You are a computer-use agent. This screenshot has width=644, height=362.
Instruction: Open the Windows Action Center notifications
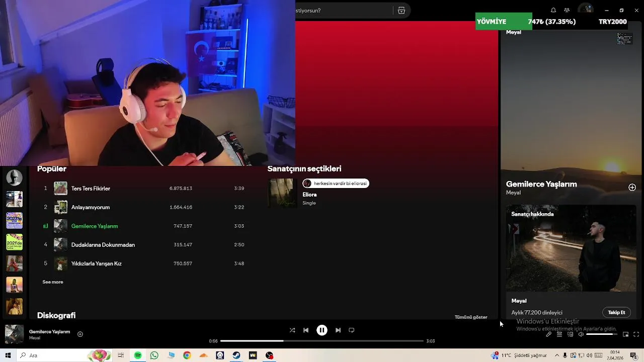click(633, 355)
